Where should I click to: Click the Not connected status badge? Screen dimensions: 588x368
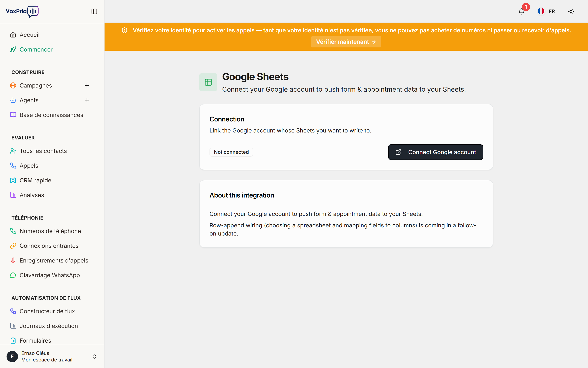click(231, 152)
